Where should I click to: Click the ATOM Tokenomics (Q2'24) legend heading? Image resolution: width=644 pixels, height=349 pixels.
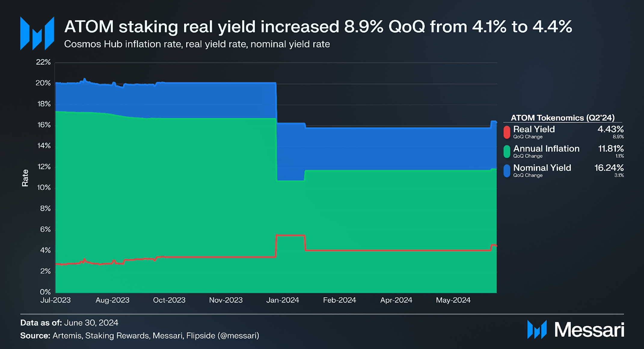click(563, 117)
